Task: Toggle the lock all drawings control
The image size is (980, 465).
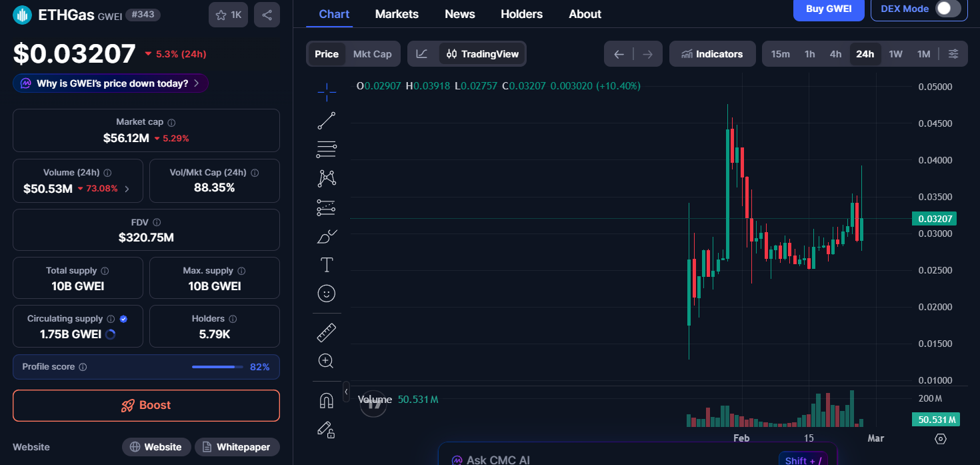Action: 327,430
